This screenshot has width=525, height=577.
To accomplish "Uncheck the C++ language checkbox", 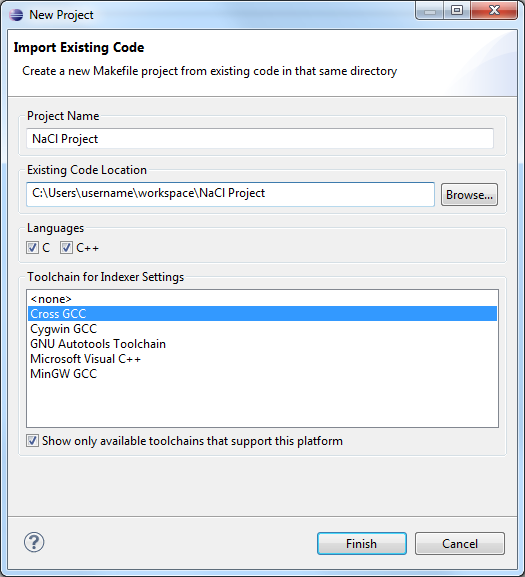I will click(x=66, y=248).
